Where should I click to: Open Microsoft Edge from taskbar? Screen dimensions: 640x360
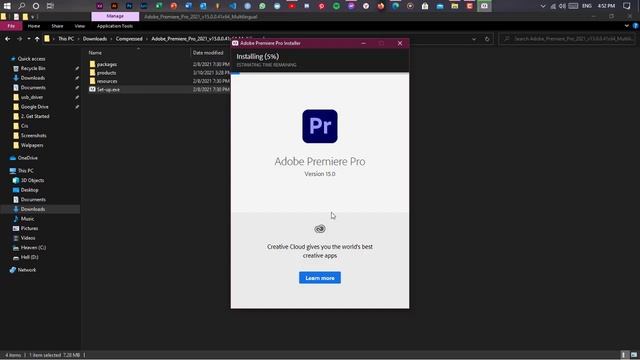(396, 6)
